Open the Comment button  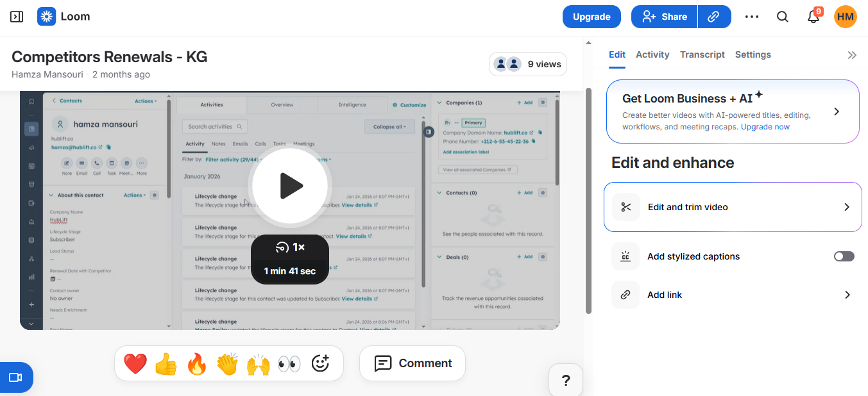tap(413, 363)
